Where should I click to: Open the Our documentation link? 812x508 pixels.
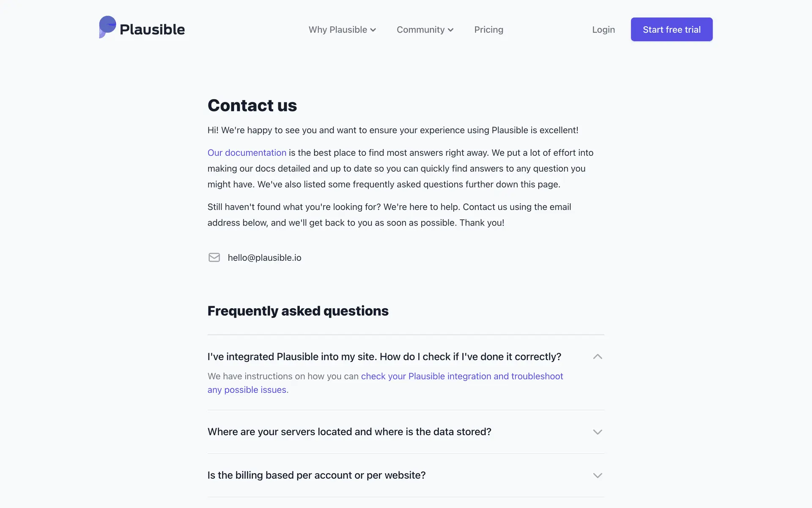click(x=247, y=153)
